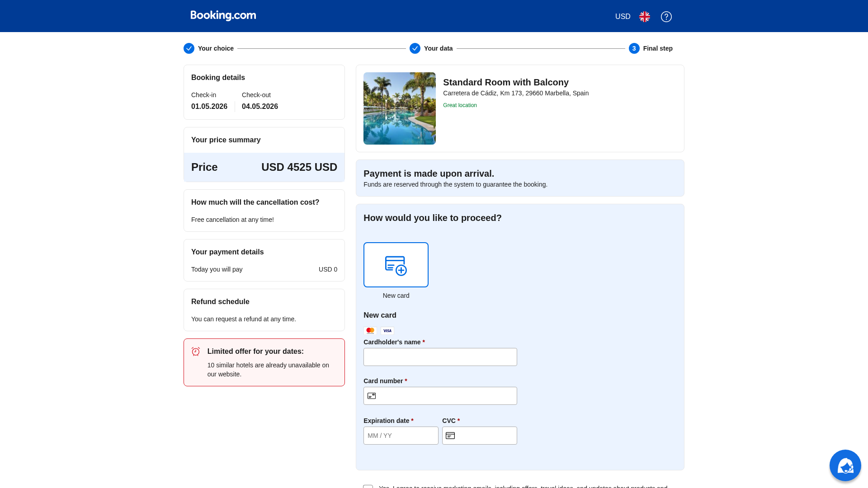This screenshot has width=868, height=488.
Task: Click the card icon inside the CVC field
Action: pyautogui.click(x=450, y=435)
